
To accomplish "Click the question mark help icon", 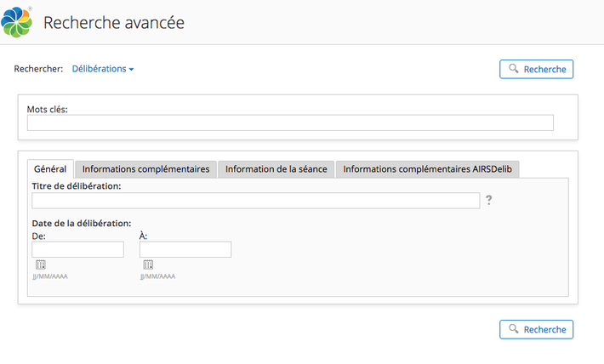I will (489, 200).
